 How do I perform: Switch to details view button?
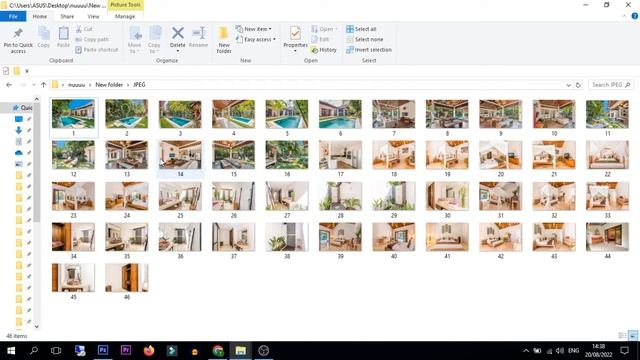[622, 336]
